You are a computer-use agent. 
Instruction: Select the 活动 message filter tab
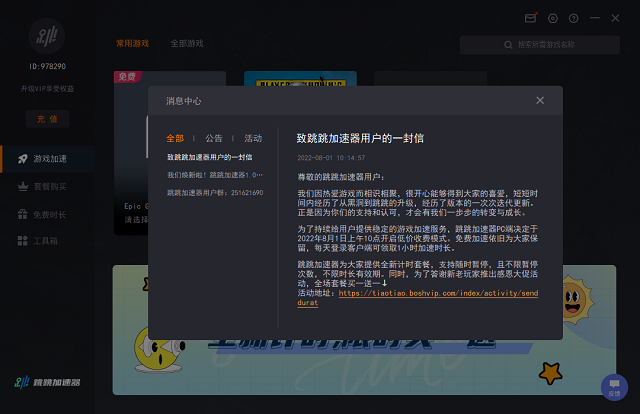(253, 138)
